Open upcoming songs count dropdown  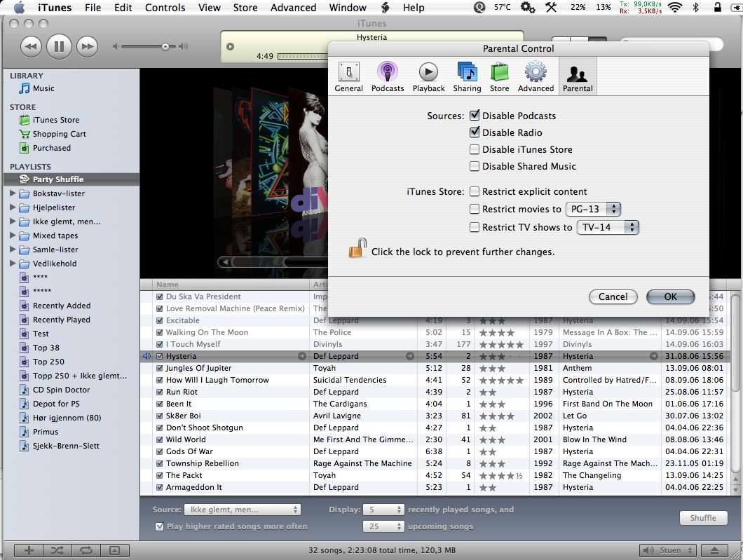pos(383,526)
